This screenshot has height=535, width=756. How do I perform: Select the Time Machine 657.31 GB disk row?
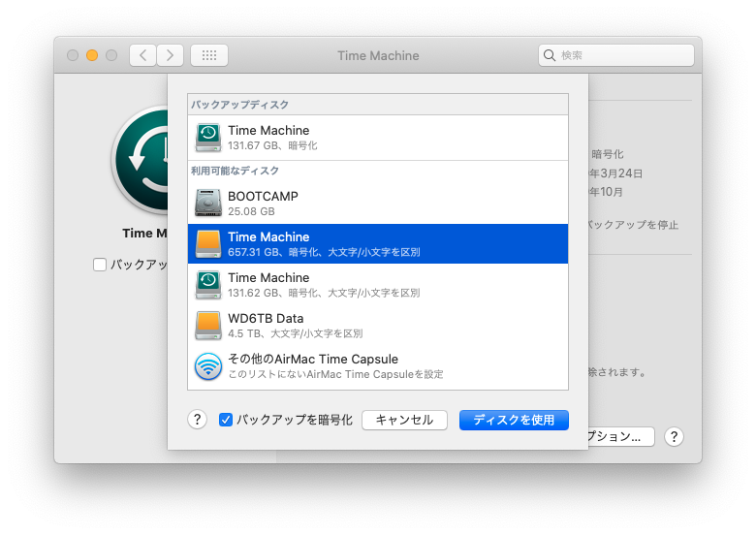point(378,244)
